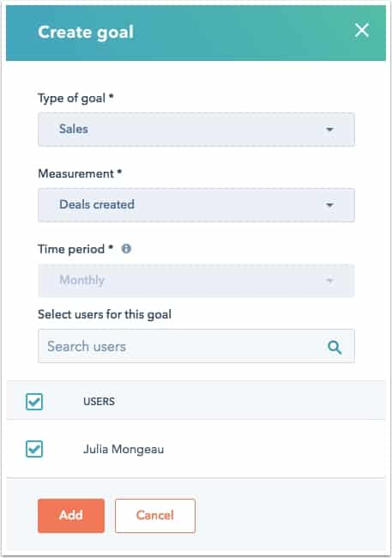392x558 pixels.
Task: Click the Select users for this goal label
Action: tap(105, 314)
